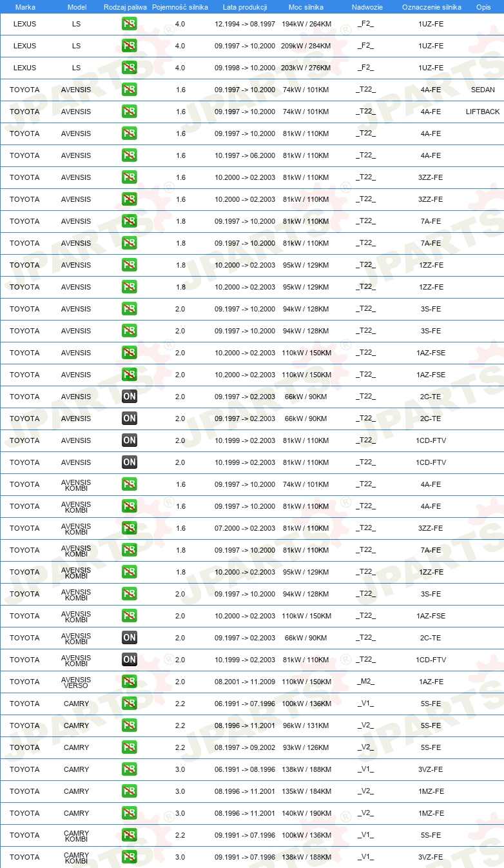Click the _F2_ cell in 209kW row

(x=366, y=46)
